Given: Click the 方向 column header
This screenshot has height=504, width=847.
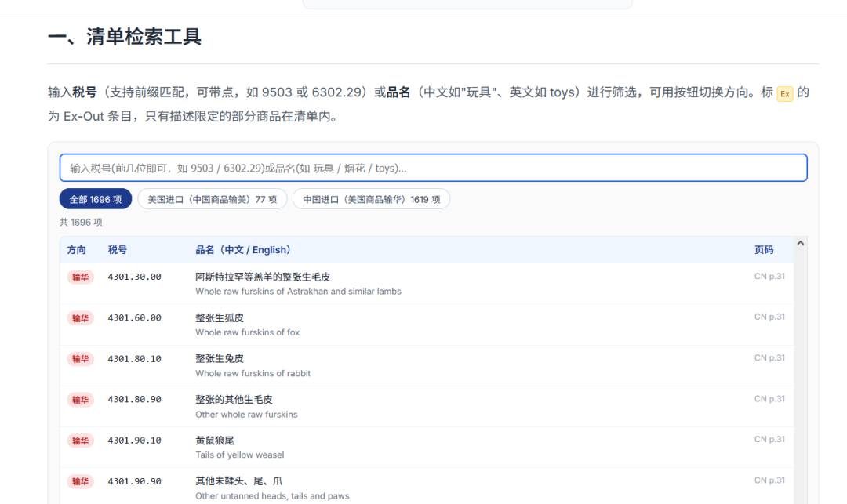Looking at the screenshot, I should (77, 250).
